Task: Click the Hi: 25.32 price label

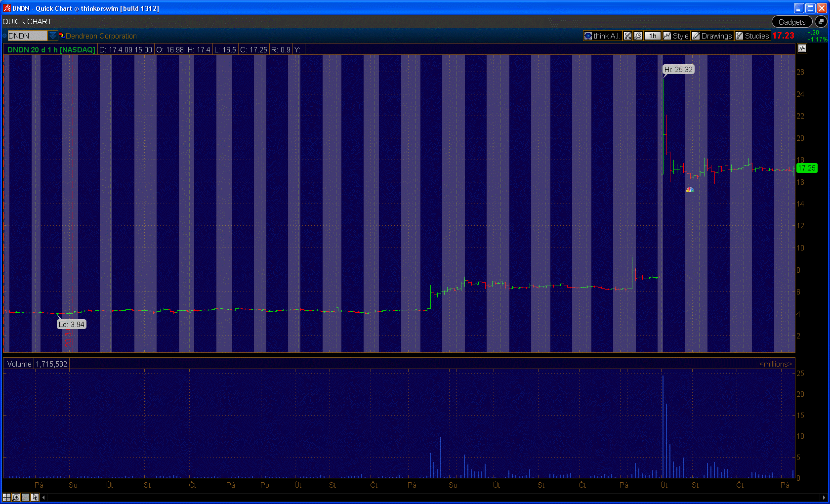Action: [x=678, y=70]
